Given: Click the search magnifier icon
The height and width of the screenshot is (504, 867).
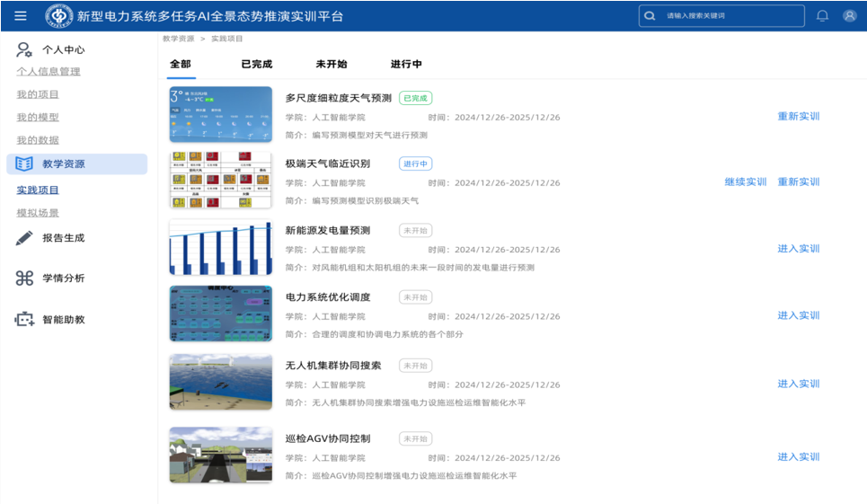Looking at the screenshot, I should pos(650,16).
